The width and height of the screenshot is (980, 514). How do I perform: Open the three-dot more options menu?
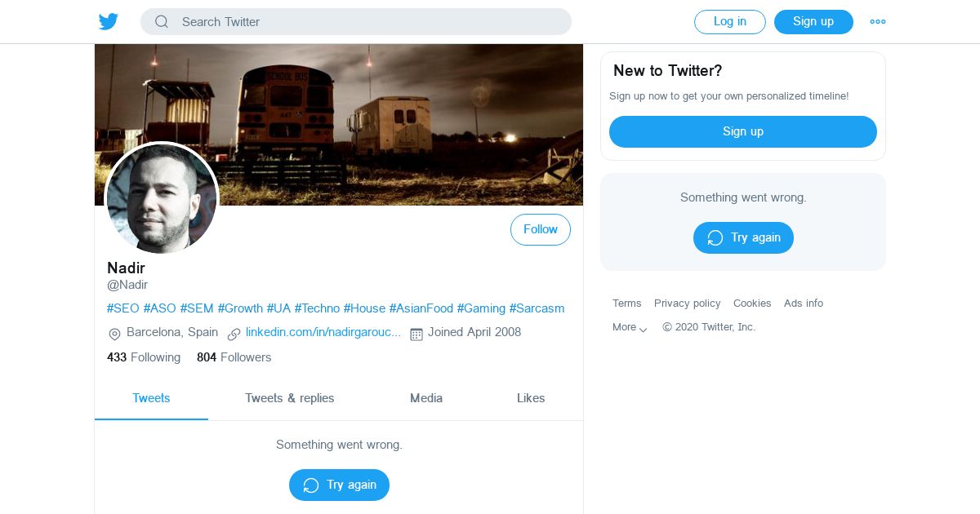click(878, 22)
